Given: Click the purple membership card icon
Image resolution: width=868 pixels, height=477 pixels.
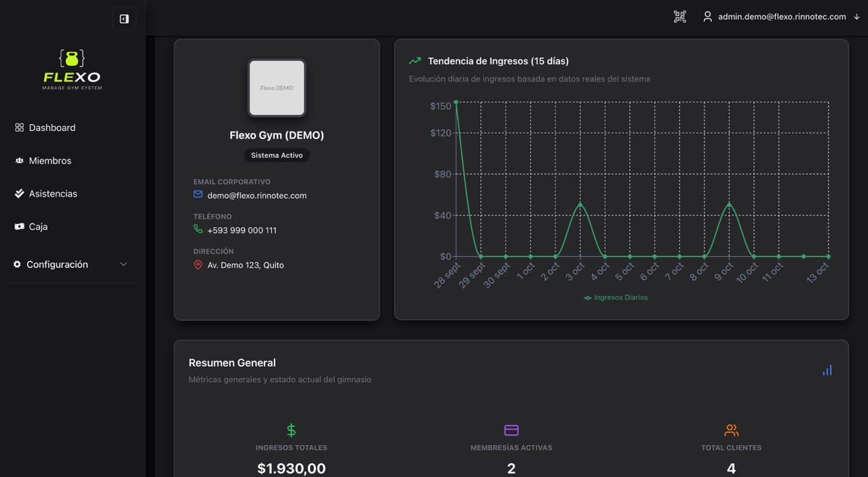Looking at the screenshot, I should tap(511, 430).
